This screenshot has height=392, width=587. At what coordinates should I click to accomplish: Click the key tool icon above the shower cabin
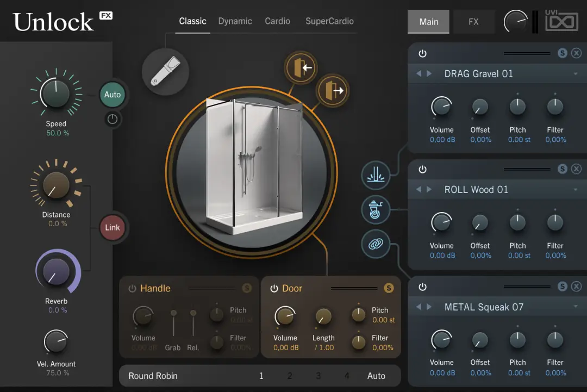(x=165, y=71)
